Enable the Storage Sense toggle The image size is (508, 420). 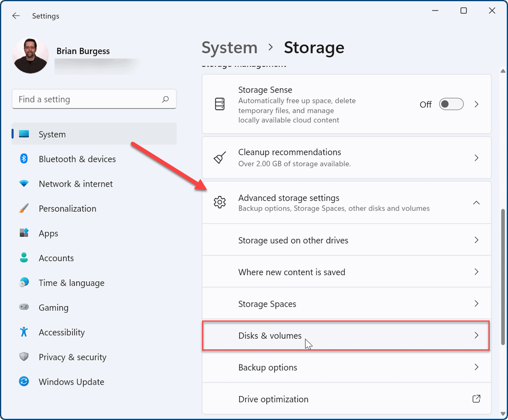[451, 104]
